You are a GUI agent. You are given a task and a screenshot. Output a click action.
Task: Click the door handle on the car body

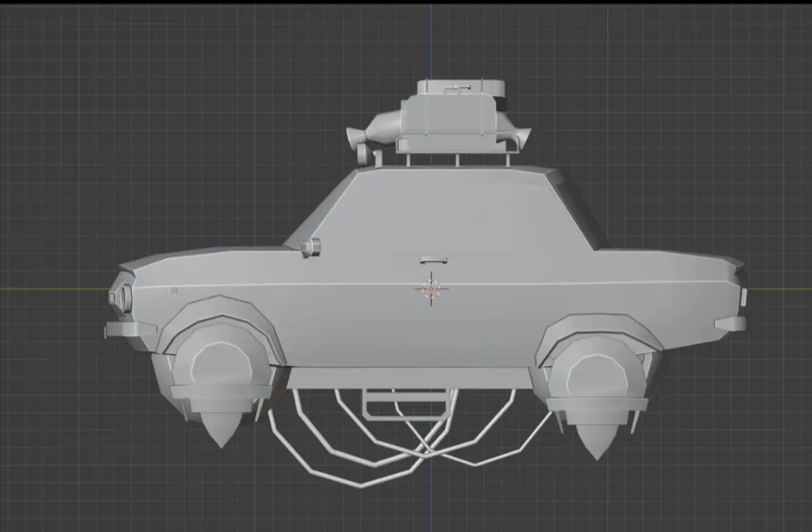[433, 259]
